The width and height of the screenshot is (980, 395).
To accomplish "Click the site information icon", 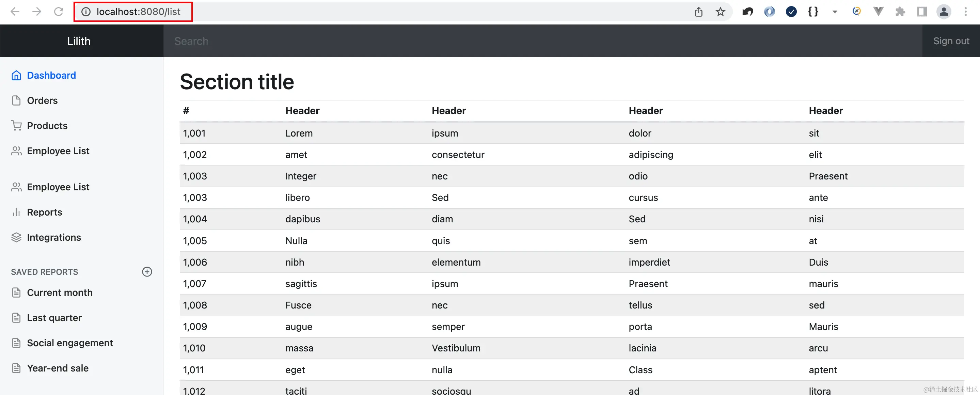I will tap(86, 12).
